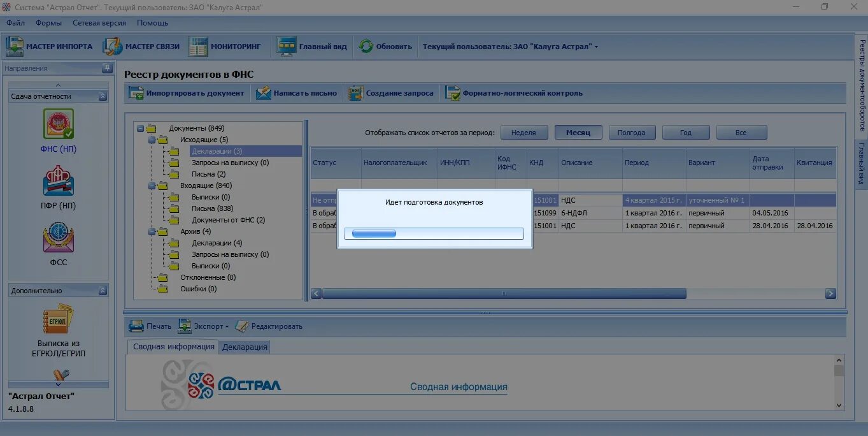868x436 pixels.
Task: Collapse the Документы (849) tree node
Action: [140, 128]
